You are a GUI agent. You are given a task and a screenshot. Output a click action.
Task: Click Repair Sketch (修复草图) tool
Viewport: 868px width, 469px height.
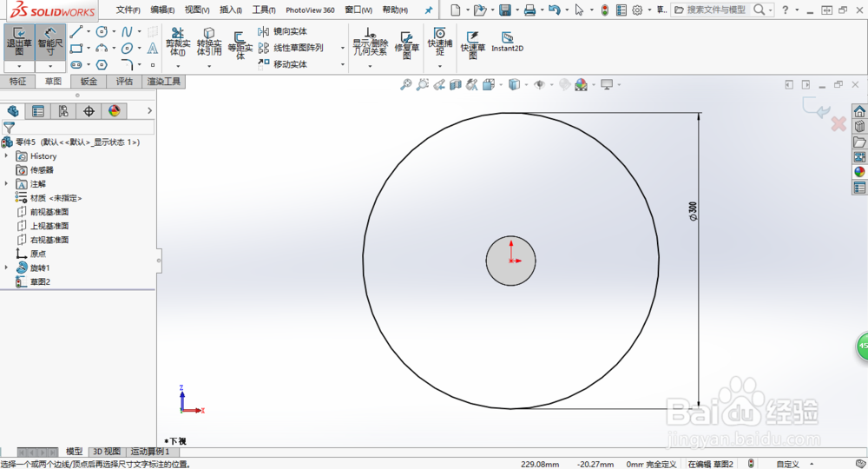407,45
